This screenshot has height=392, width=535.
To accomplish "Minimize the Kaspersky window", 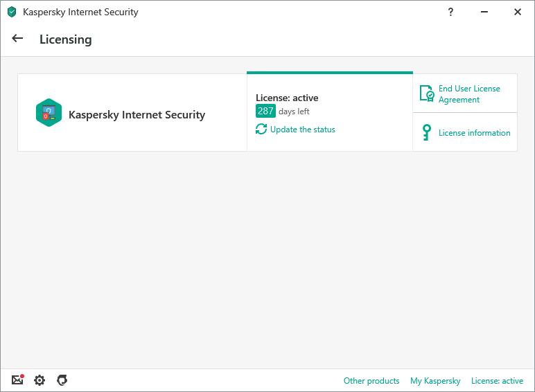I will pos(484,12).
